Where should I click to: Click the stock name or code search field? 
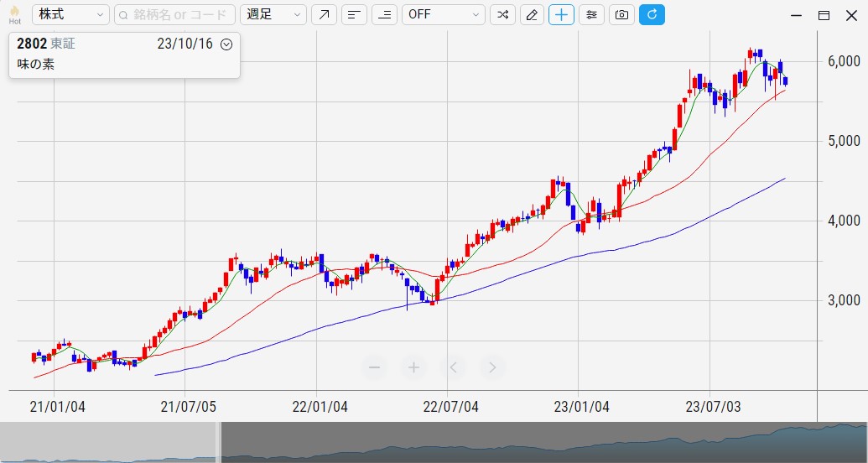pyautogui.click(x=174, y=15)
